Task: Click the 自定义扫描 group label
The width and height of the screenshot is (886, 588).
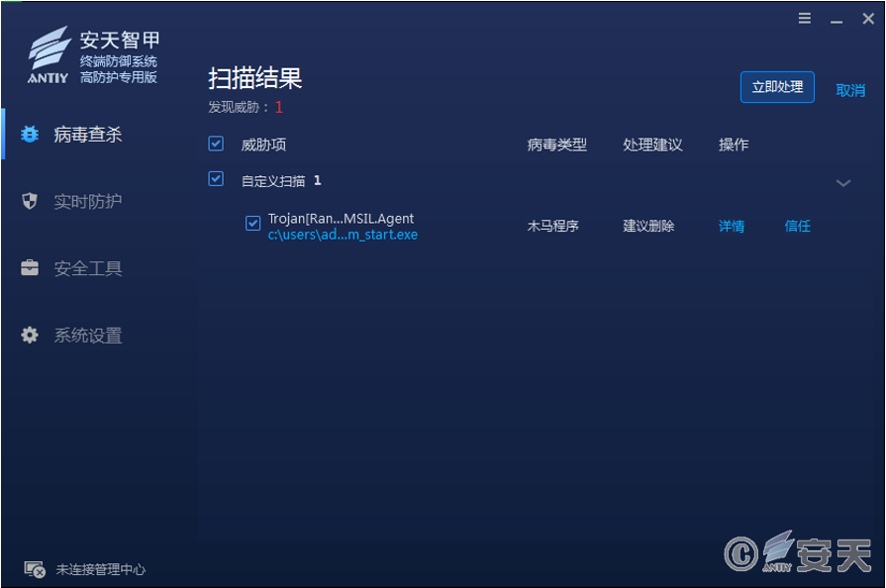Action: coord(273,181)
